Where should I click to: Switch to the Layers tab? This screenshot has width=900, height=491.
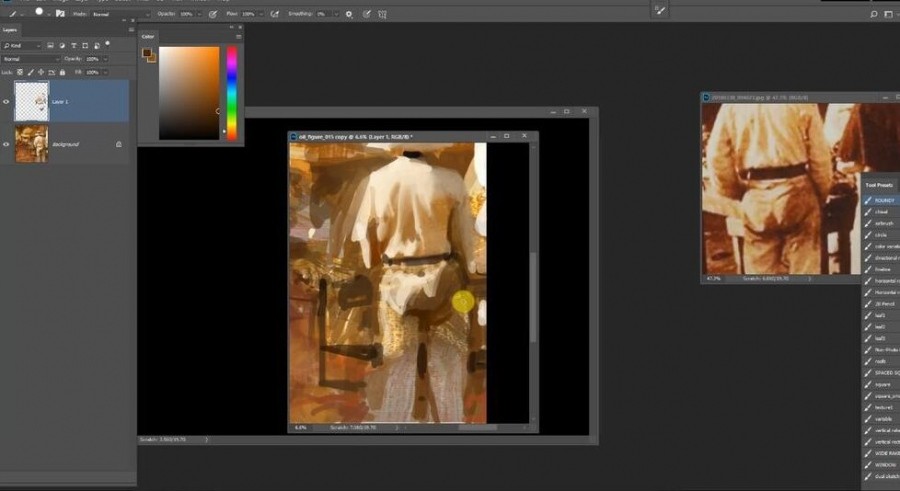[10, 30]
